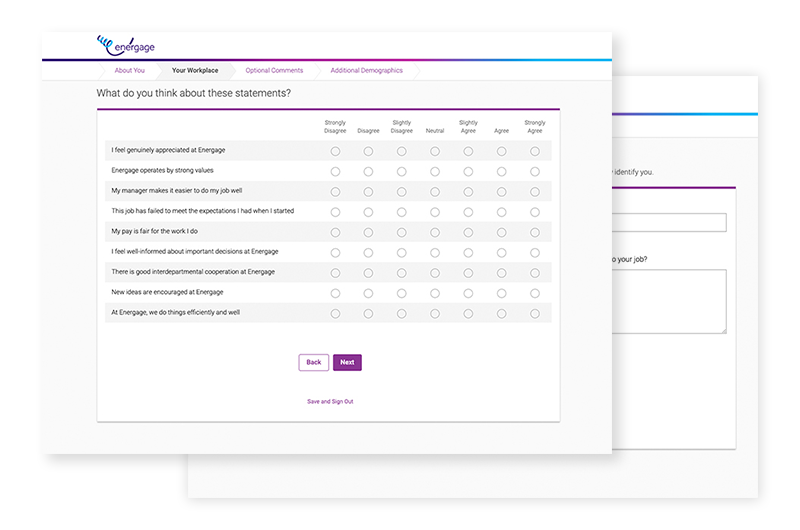Pick Strongly Agree for doing things efficiently

tap(535, 314)
